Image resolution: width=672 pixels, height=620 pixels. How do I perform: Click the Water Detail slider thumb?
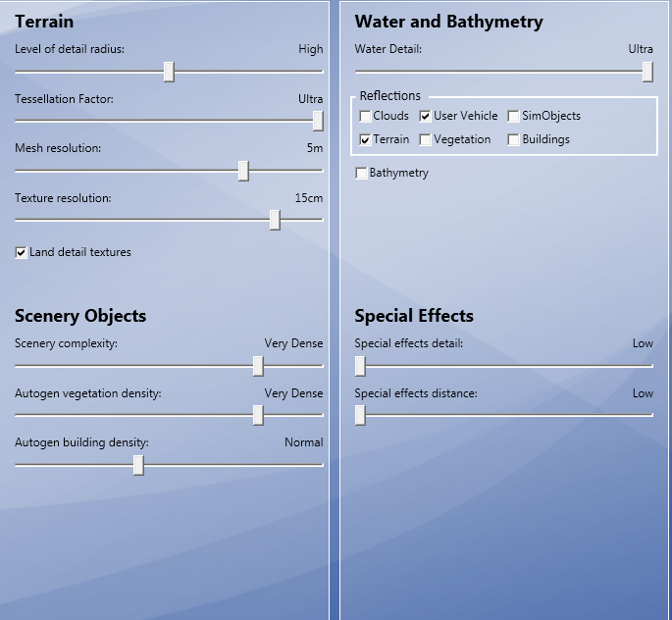click(647, 72)
